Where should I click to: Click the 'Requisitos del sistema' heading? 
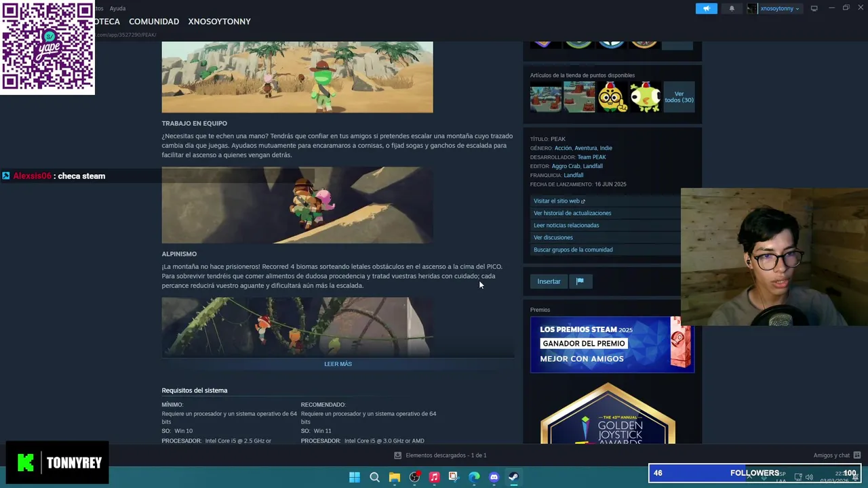(195, 390)
